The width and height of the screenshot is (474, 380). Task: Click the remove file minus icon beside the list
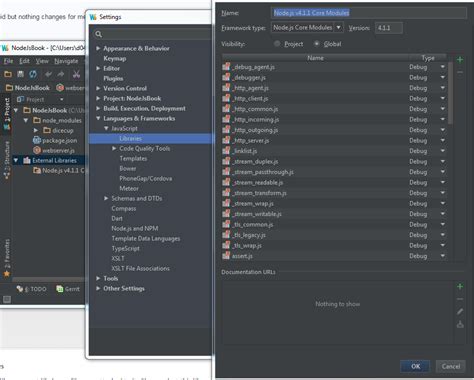click(460, 72)
